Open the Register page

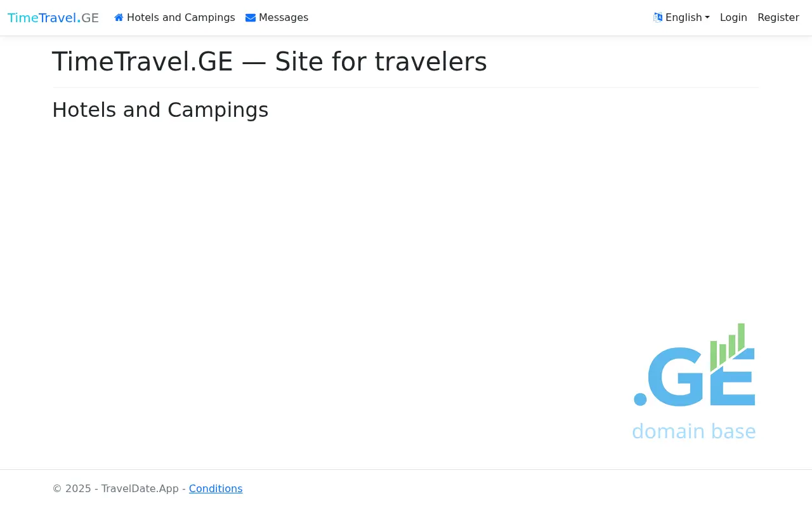(x=778, y=18)
